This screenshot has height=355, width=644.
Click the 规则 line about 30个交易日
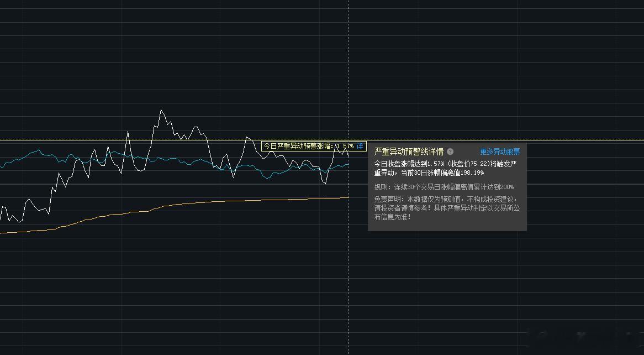(x=444, y=187)
